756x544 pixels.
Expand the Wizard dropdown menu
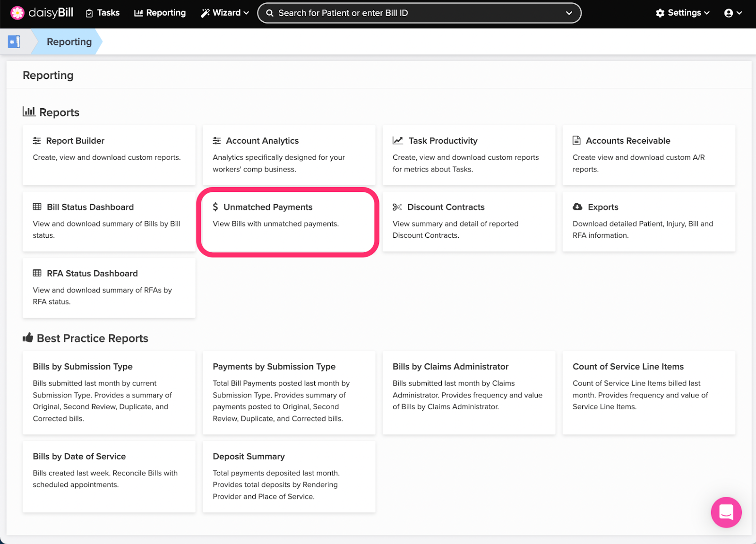tap(225, 13)
